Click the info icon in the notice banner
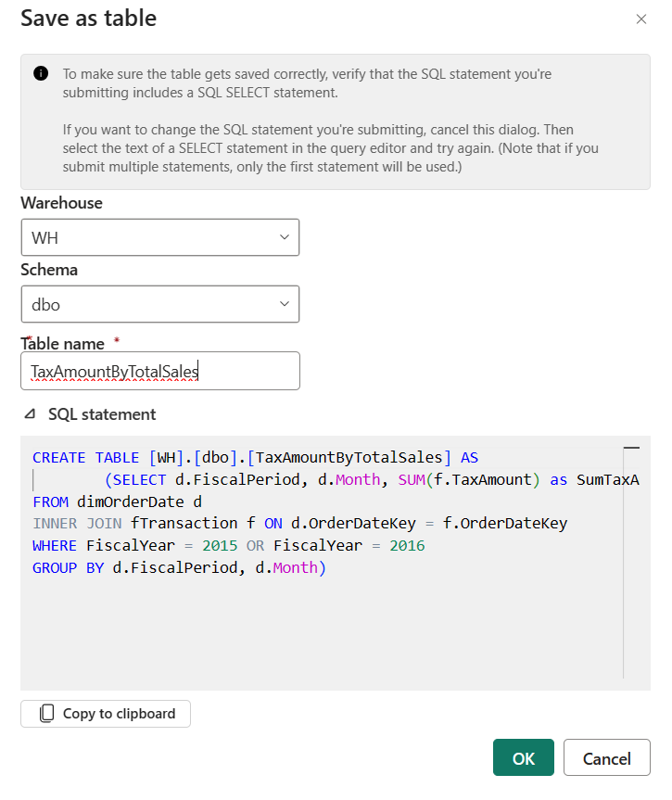This screenshot has width=672, height=800. (x=41, y=74)
